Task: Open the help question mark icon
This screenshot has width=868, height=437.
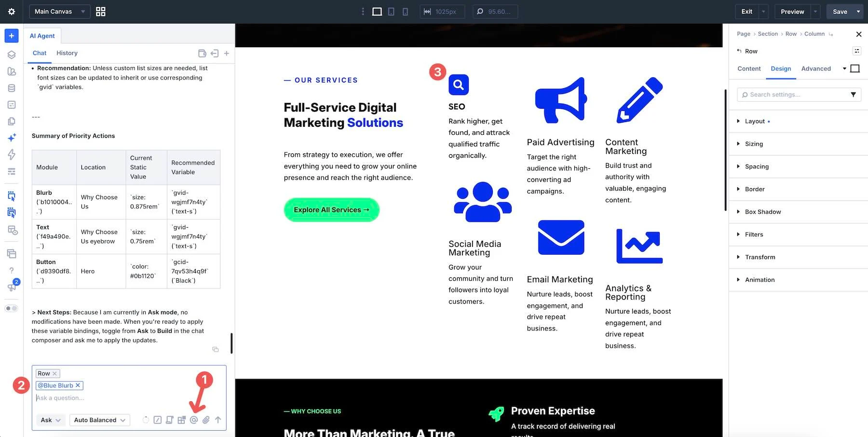Action: pos(12,270)
